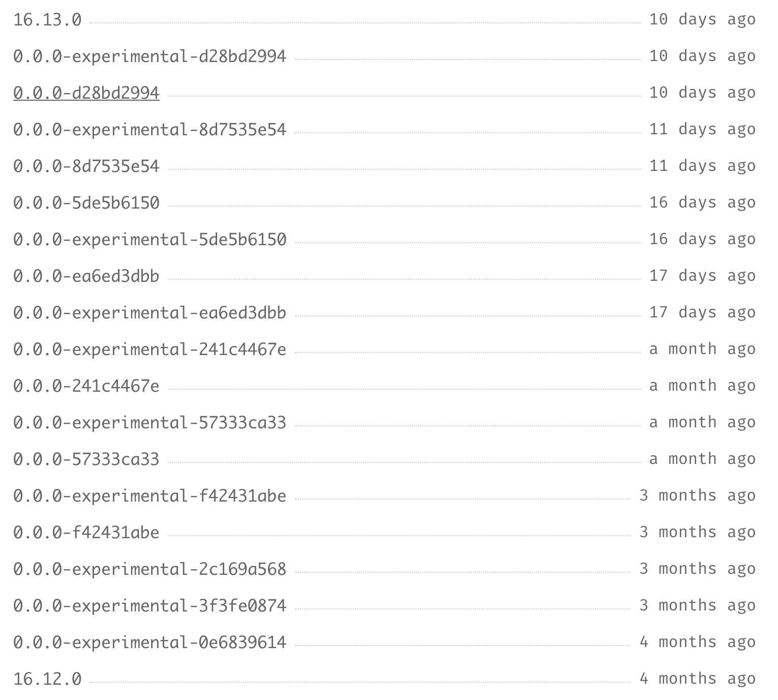The image size is (778, 700).
Task: Open version 0.0.0-ea6ed3dbb
Action: [x=86, y=276]
